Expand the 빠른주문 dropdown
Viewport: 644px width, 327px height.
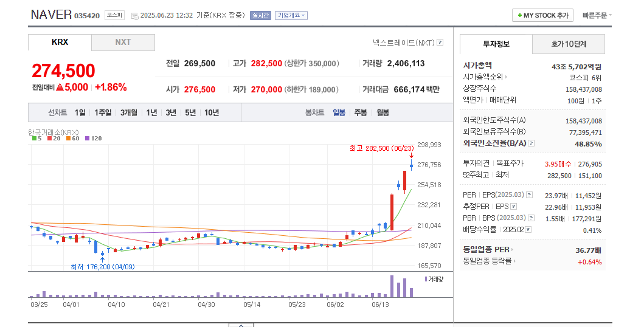click(597, 15)
